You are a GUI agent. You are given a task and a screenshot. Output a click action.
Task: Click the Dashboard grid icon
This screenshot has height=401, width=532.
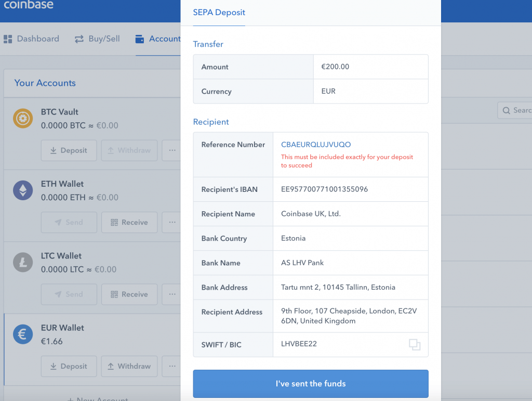point(8,39)
